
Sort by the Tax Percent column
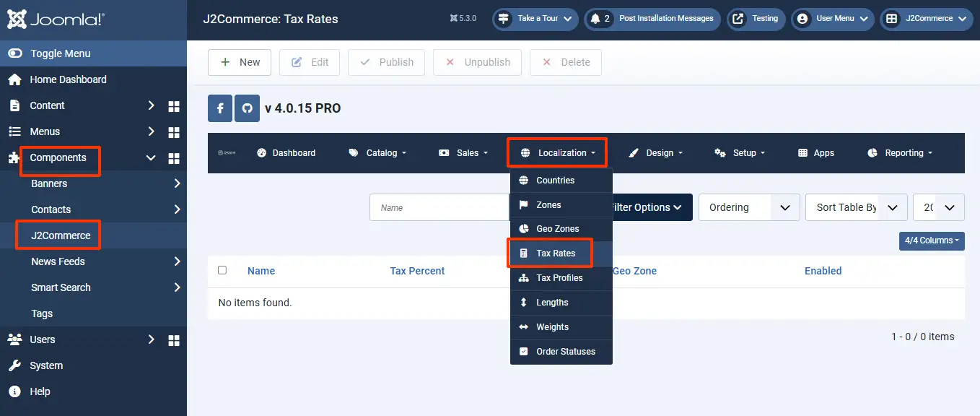(x=417, y=271)
